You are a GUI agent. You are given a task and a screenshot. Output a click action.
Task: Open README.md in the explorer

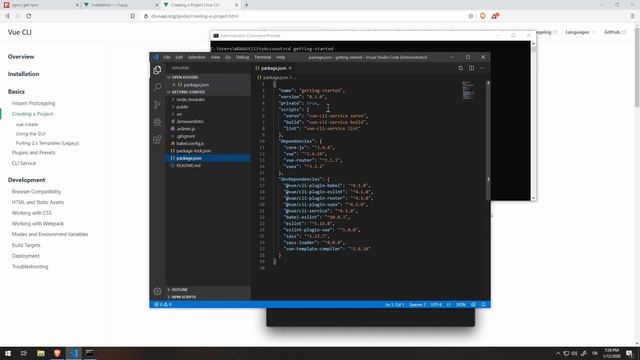pyautogui.click(x=208, y=166)
